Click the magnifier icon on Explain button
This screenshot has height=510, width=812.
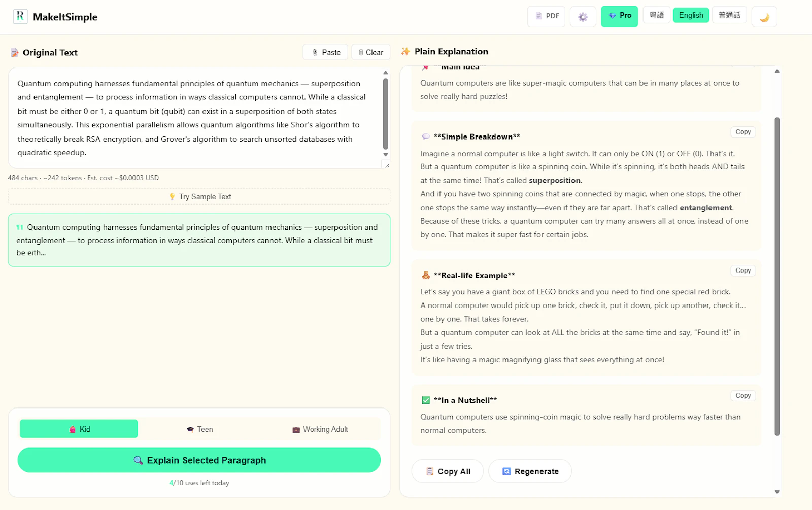(x=138, y=460)
